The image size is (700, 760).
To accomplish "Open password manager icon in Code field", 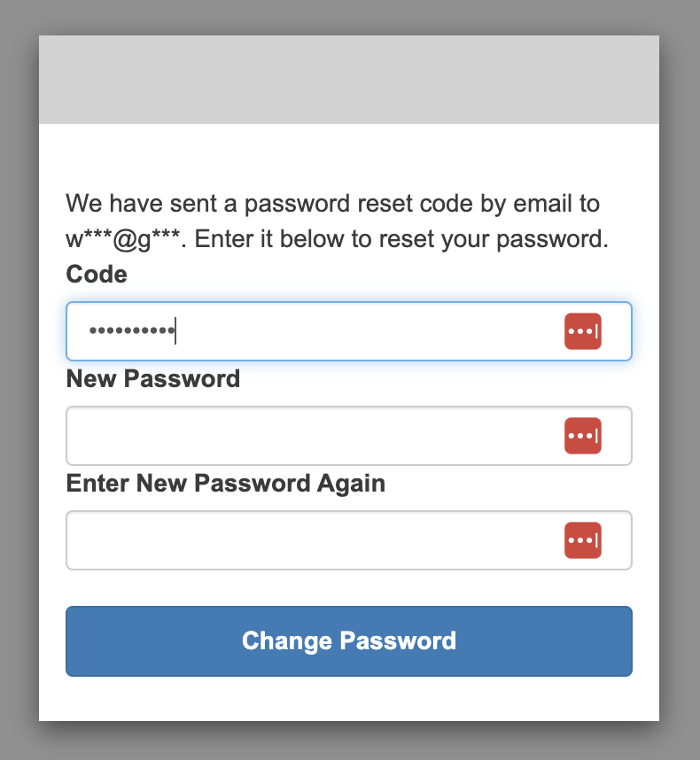I will (x=583, y=331).
